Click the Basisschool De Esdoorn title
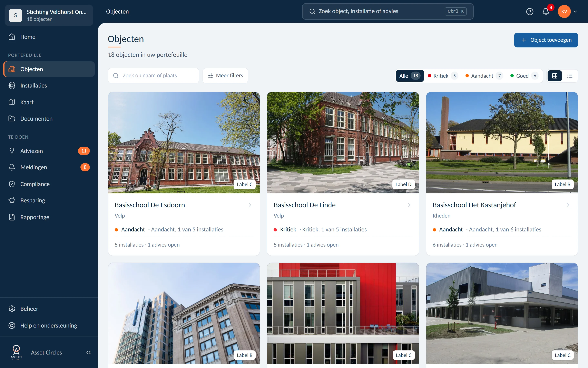This screenshot has width=588, height=368. 150,205
